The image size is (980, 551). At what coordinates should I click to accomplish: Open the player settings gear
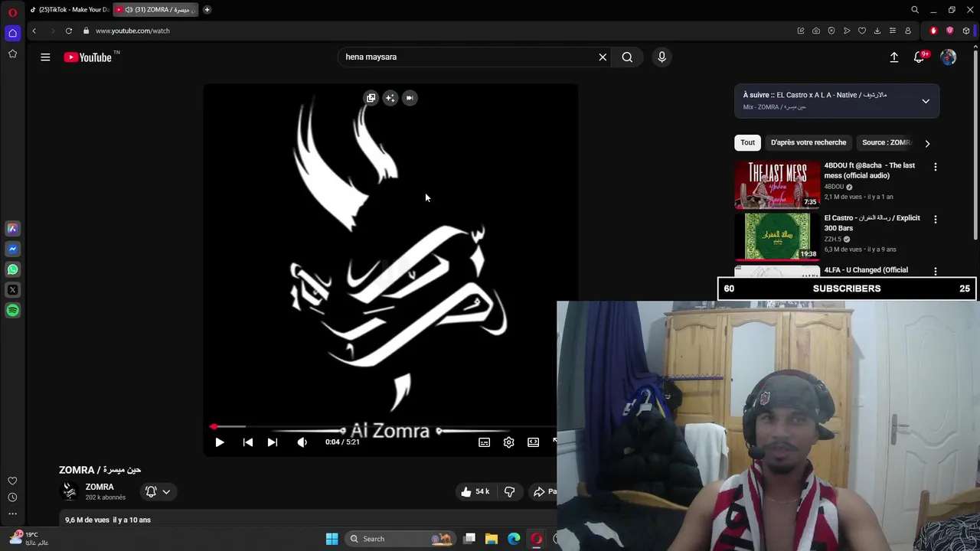coord(509,442)
